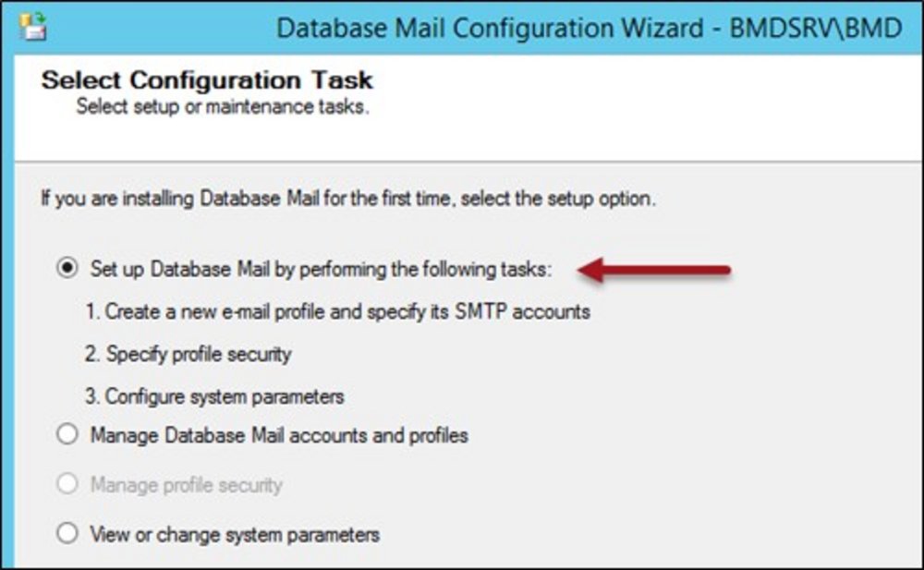
Task: Select the View or change system parameters radio
Action: [x=67, y=533]
